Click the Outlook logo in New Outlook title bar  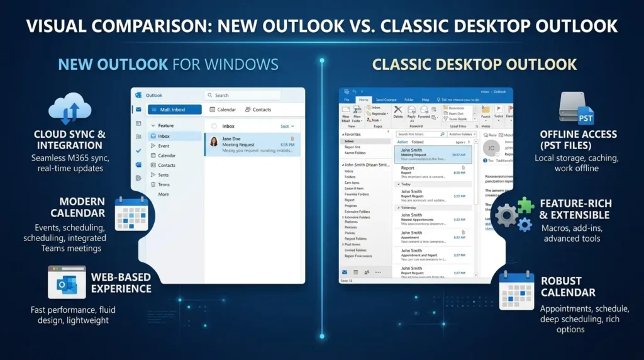pyautogui.click(x=138, y=95)
